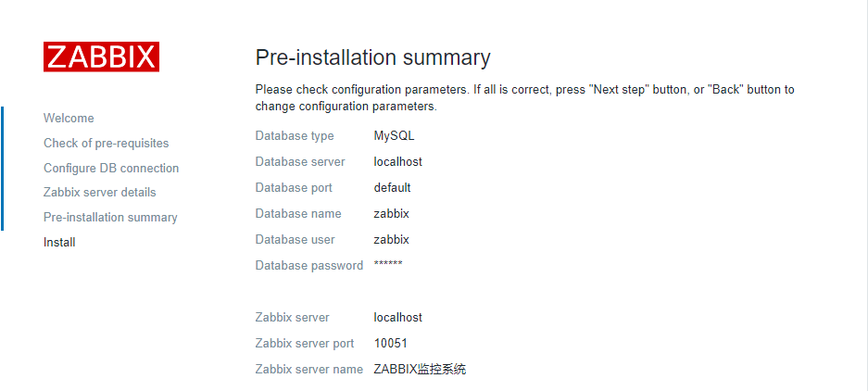Screen dimensions: 868x391
Task: Click the masked database password asterisks
Action: coord(388,267)
